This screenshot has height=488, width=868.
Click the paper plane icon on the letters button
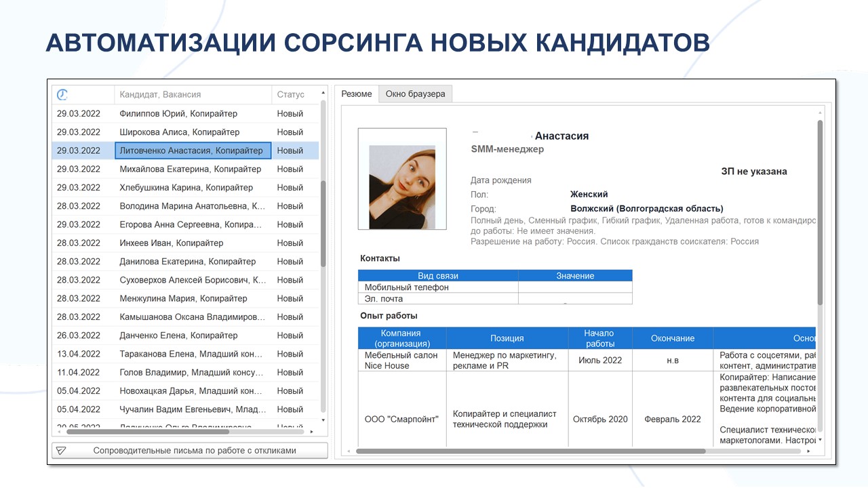pos(60,449)
